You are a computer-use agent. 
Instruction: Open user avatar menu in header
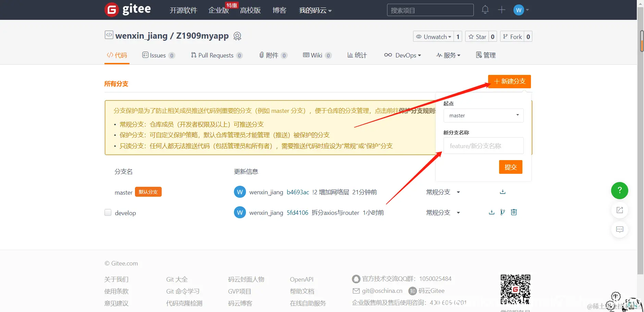(521, 10)
